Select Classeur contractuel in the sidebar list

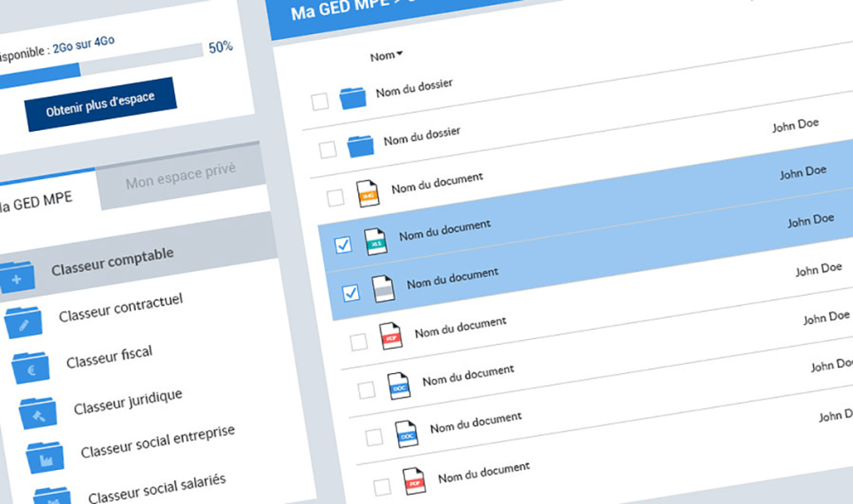121,308
